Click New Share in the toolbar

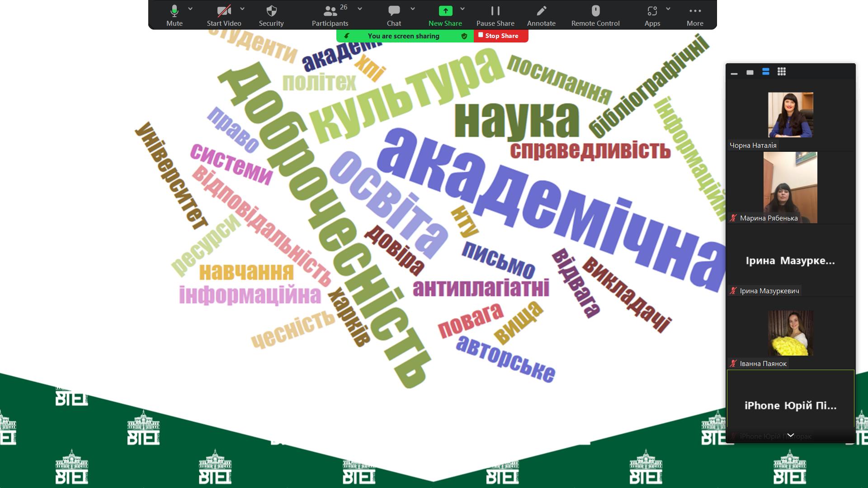[x=445, y=11]
